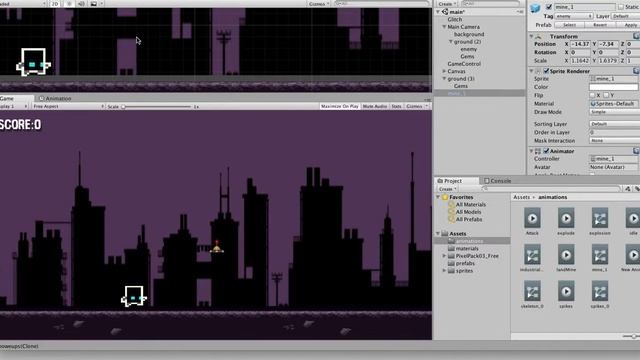Select Attack animation clip
The height and width of the screenshot is (360, 640).
tap(532, 222)
